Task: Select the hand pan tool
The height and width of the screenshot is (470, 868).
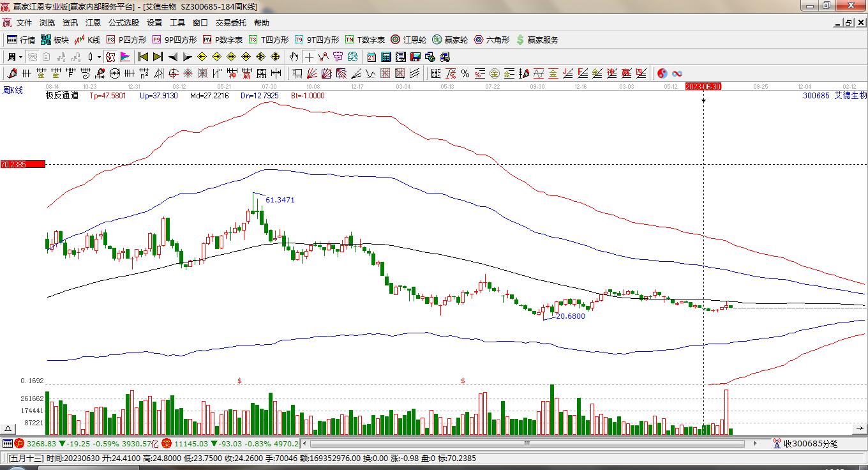Action: [x=294, y=57]
